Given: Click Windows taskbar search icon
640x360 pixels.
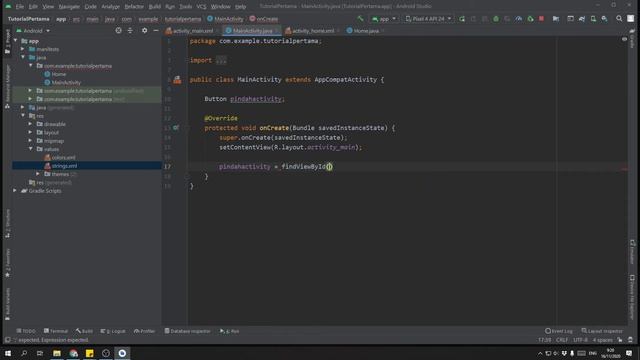Looking at the screenshot, I should click(24, 353).
